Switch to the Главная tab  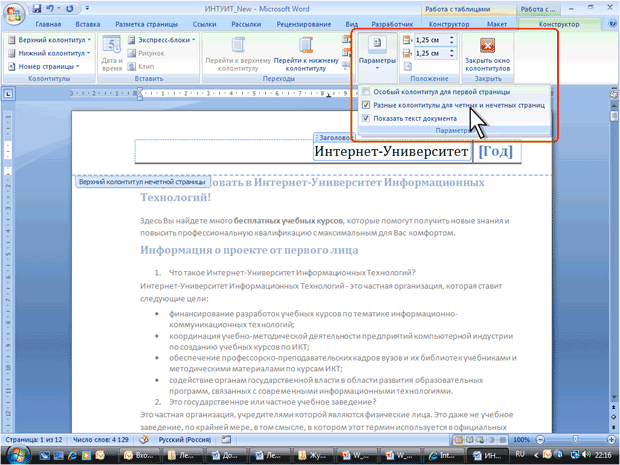48,24
